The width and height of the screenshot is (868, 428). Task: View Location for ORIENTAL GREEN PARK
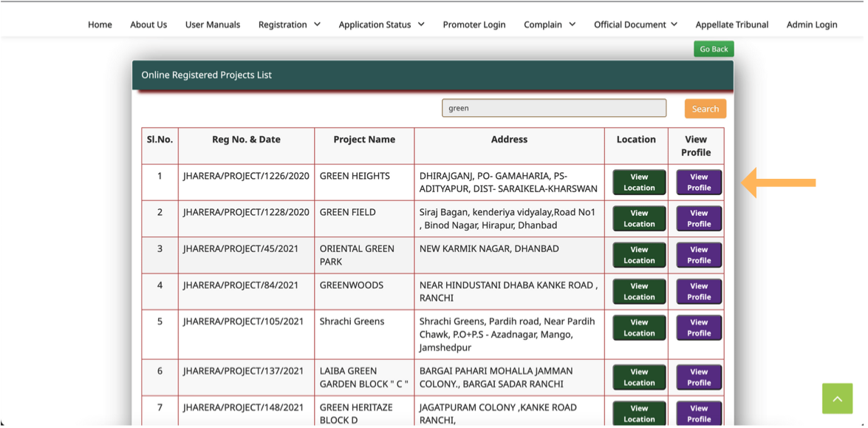coord(639,255)
